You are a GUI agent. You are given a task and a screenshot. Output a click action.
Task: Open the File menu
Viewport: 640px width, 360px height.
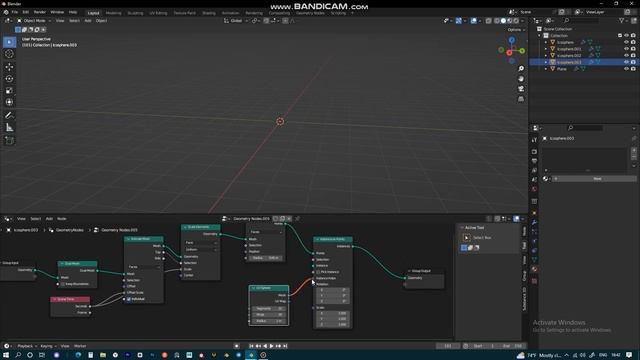(15, 12)
